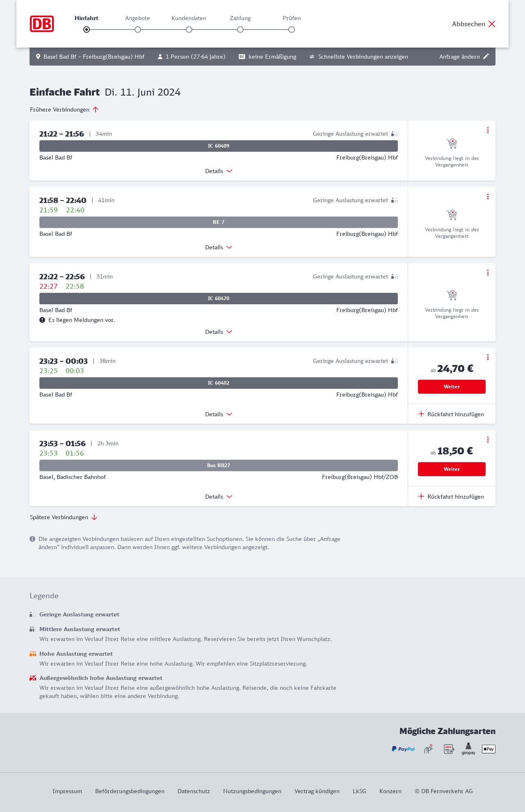Add Rückfahrt to the IC 60402 connection
The width and height of the screenshot is (525, 812).
point(451,414)
